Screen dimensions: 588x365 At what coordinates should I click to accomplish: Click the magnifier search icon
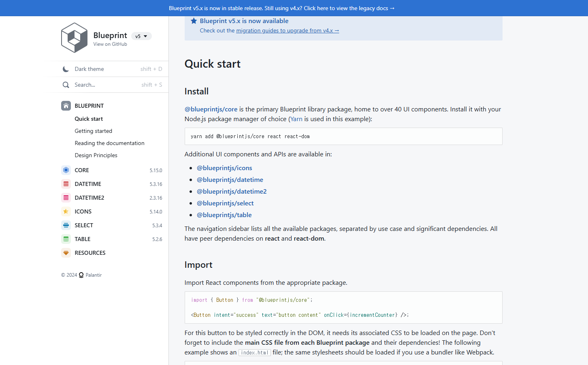(66, 85)
